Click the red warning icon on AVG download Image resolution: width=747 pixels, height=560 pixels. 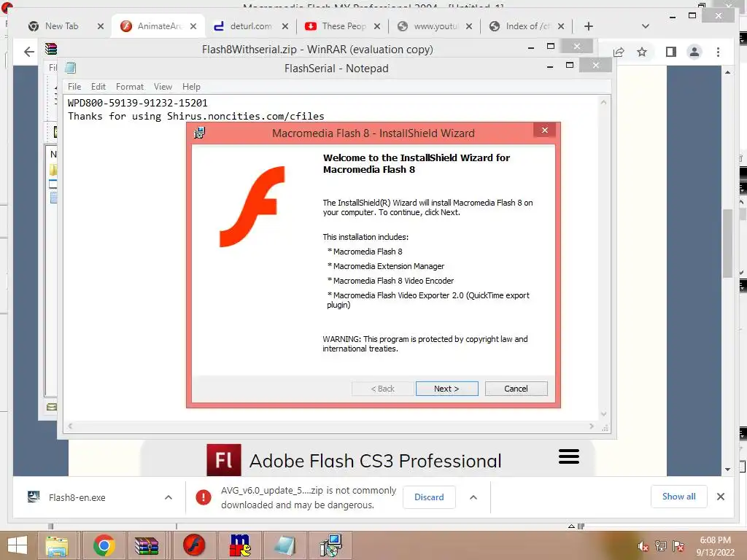204,497
